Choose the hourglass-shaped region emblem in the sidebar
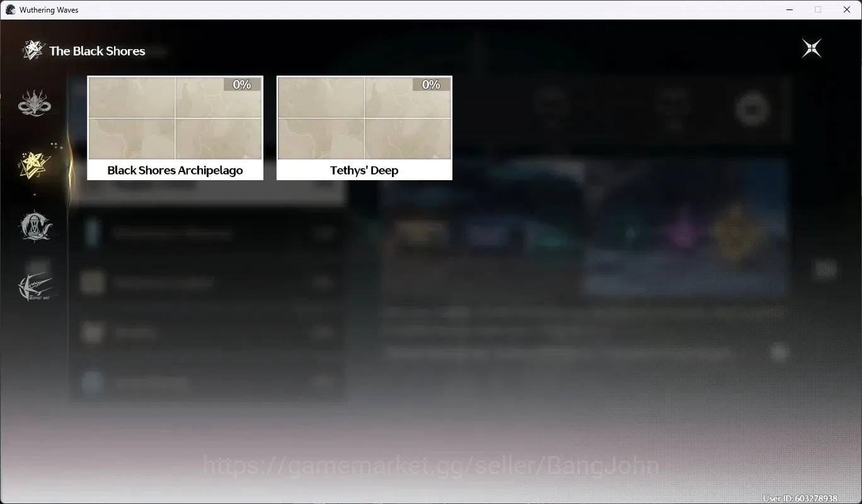The height and width of the screenshot is (504, 862). click(35, 226)
